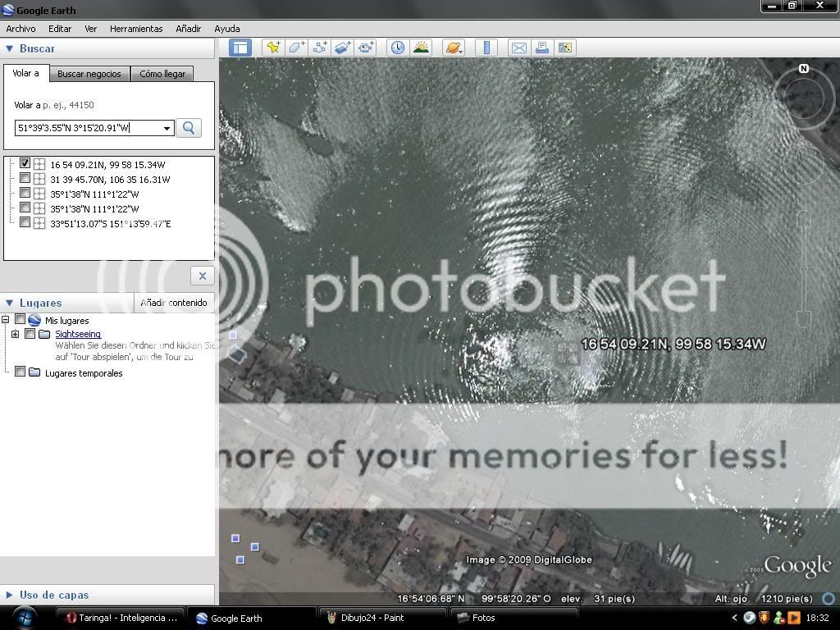Tick the Lugares temporales checkbox
The image size is (840, 630).
pos(20,371)
